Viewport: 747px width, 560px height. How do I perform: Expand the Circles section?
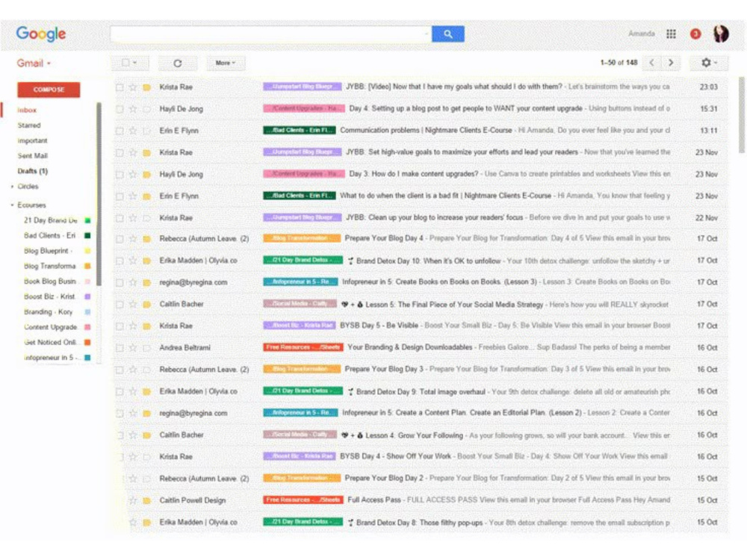point(12,187)
